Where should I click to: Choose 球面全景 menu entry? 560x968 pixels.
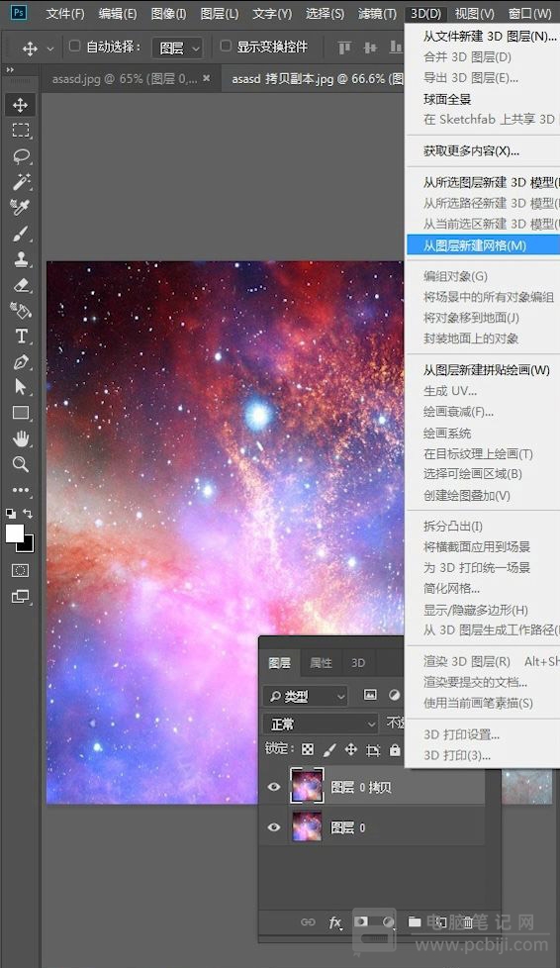tap(484, 99)
